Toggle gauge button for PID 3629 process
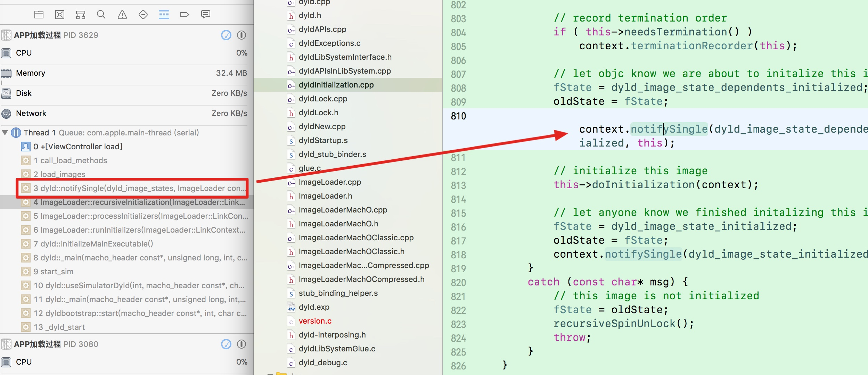 226,35
